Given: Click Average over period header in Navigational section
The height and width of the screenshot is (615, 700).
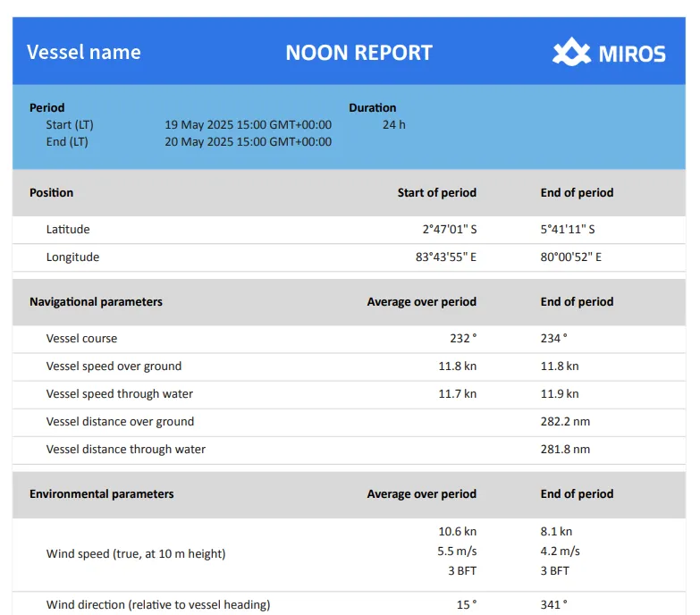Looking at the screenshot, I should (421, 302).
